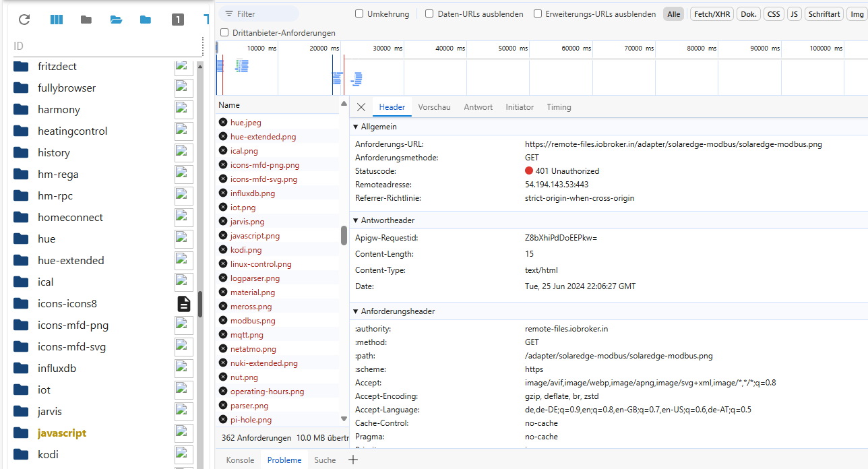Click the funnel icon in the Filter box
This screenshot has height=469, width=868.
229,13
